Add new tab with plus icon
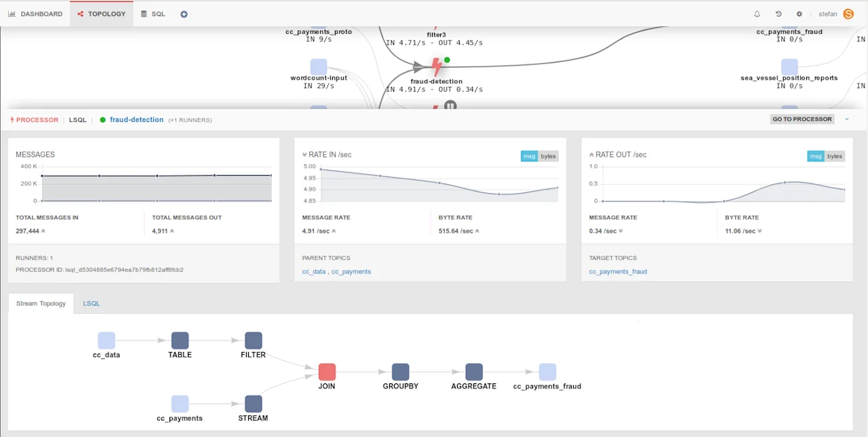This screenshot has height=437, width=868. pyautogui.click(x=184, y=14)
